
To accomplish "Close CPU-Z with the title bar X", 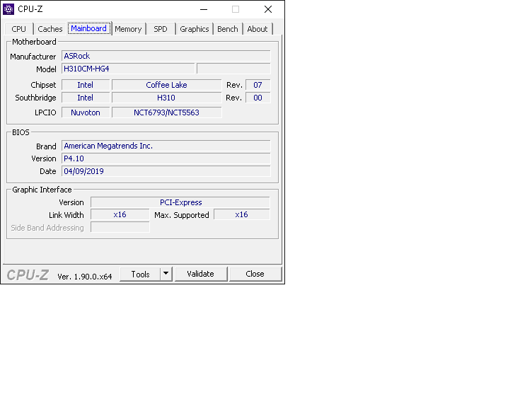I will click(x=268, y=9).
